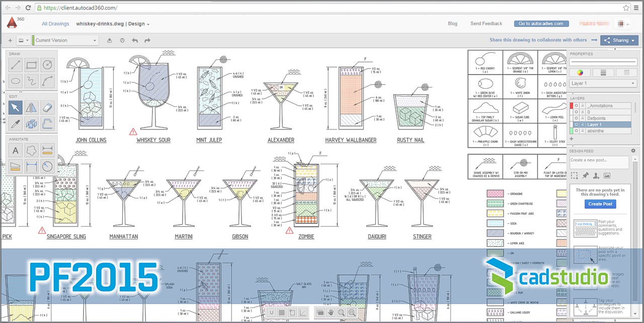Select the Line draw tool
Image resolution: width=644 pixels, height=323 pixels.
pos(16,64)
